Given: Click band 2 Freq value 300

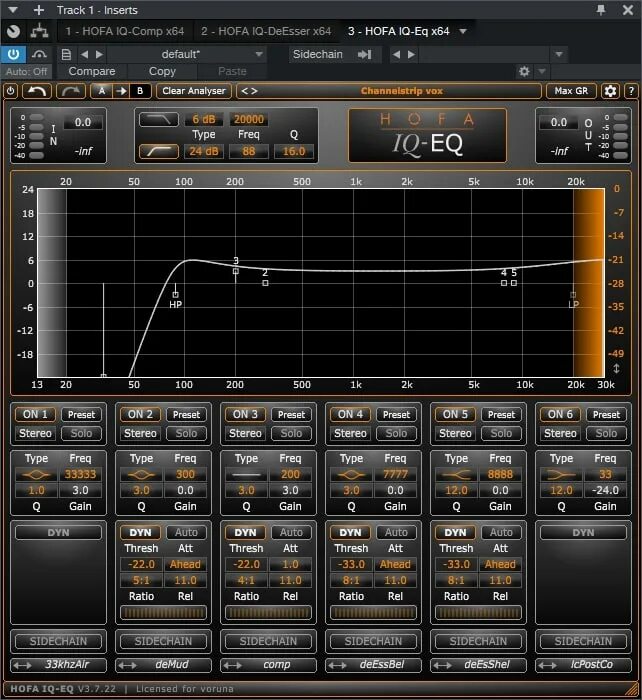Looking at the screenshot, I should tap(185, 475).
